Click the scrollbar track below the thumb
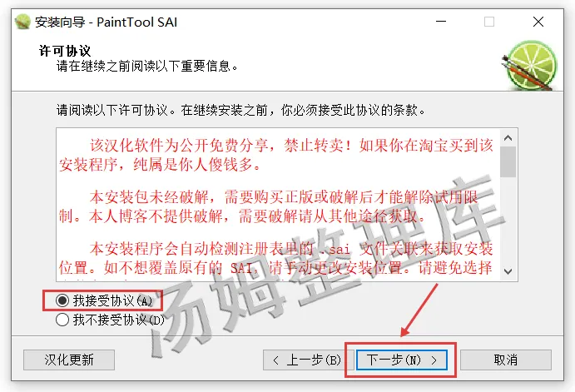 tap(508, 220)
